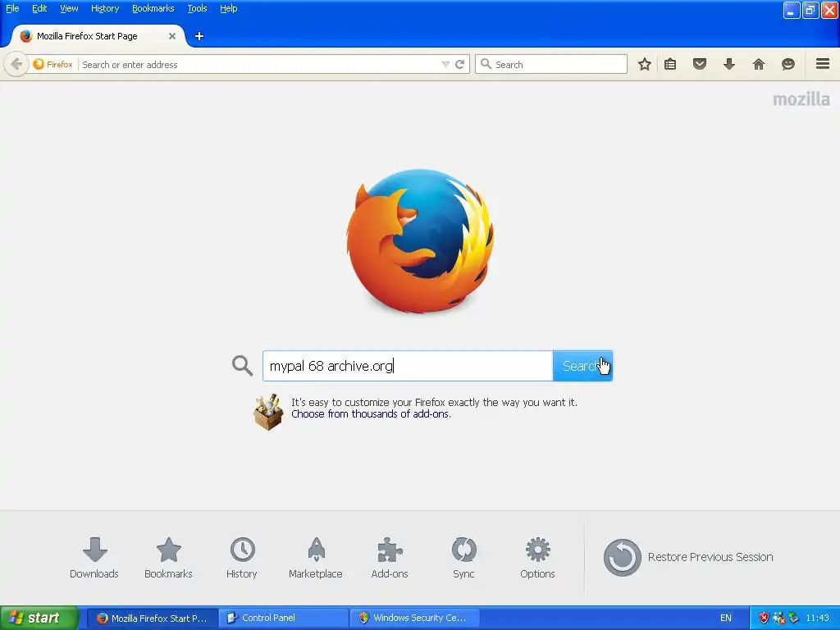Click the EN language indicator

725,618
